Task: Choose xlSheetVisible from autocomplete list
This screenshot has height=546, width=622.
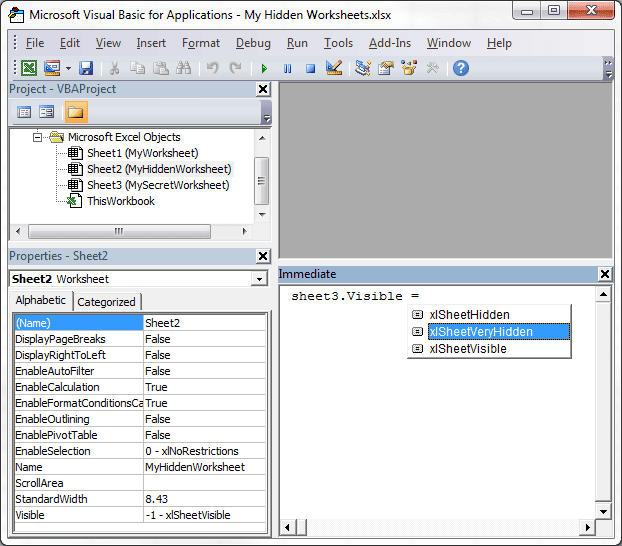Action: point(490,349)
